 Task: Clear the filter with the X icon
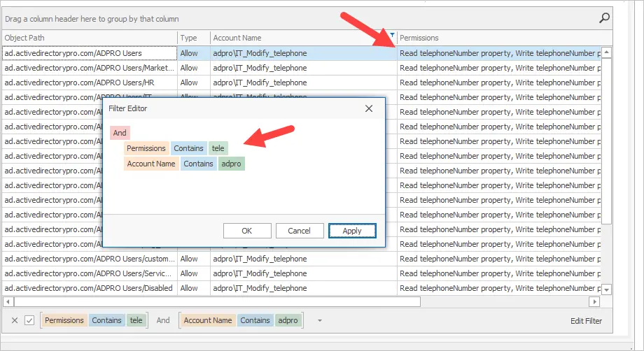[x=15, y=320]
